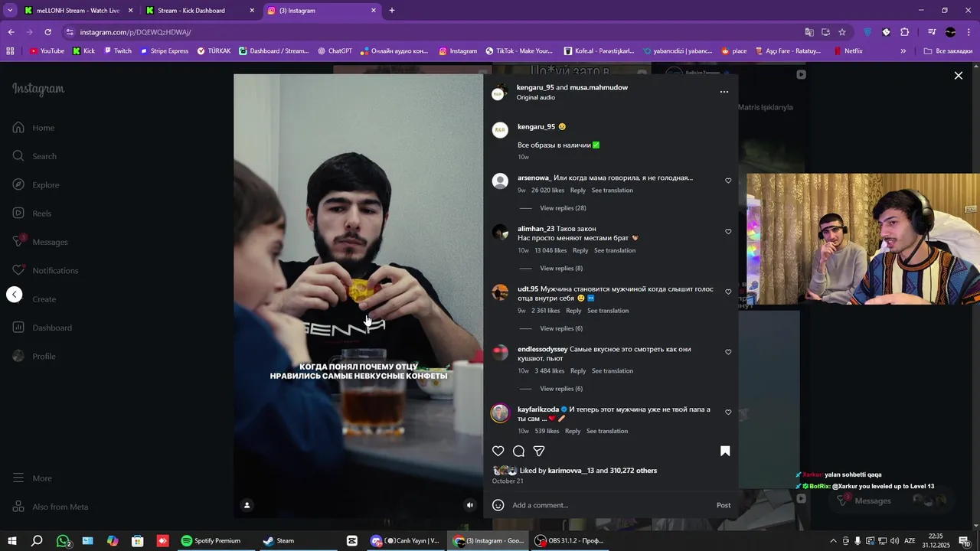Close the post overlay with the X icon
This screenshot has width=980, height=551.
(958, 76)
